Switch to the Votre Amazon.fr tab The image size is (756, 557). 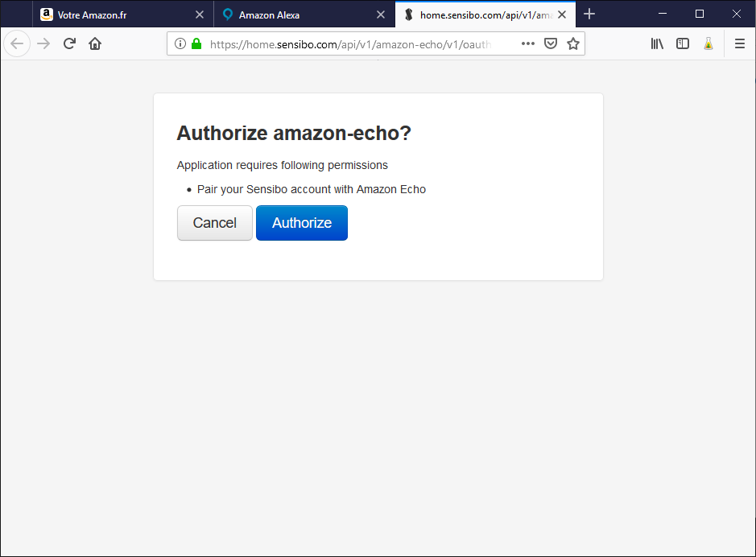click(123, 14)
